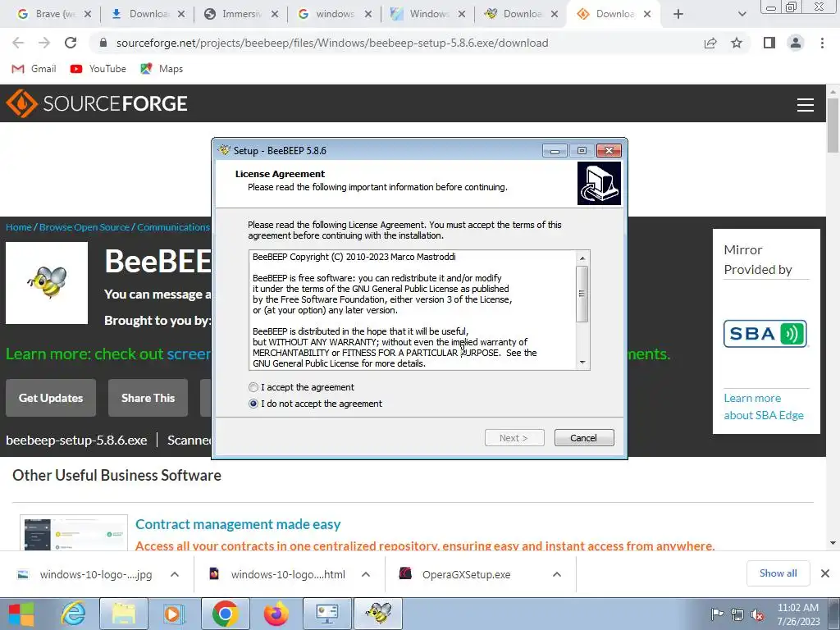Expand options for windows-10-logo html download
Screen dimensions: 840x630
365,574
